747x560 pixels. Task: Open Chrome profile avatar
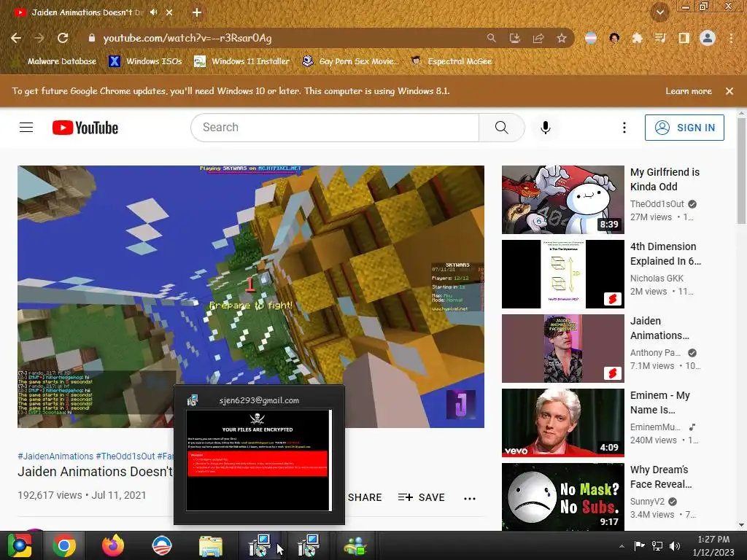tap(708, 38)
